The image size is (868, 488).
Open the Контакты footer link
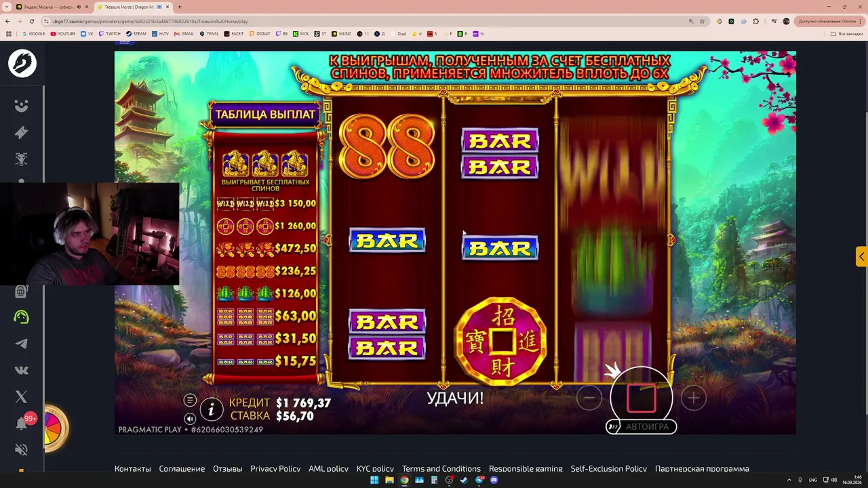133,468
